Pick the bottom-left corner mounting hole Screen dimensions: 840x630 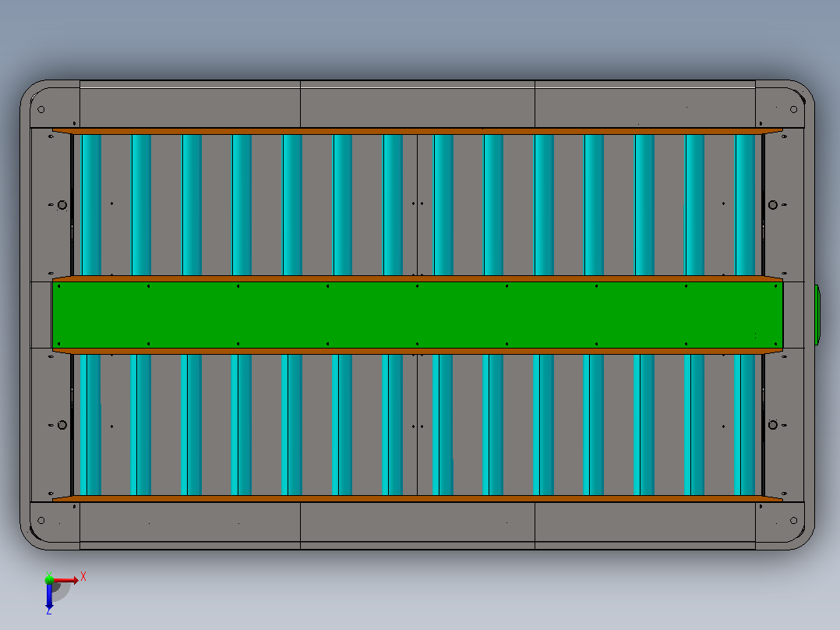pos(41,521)
